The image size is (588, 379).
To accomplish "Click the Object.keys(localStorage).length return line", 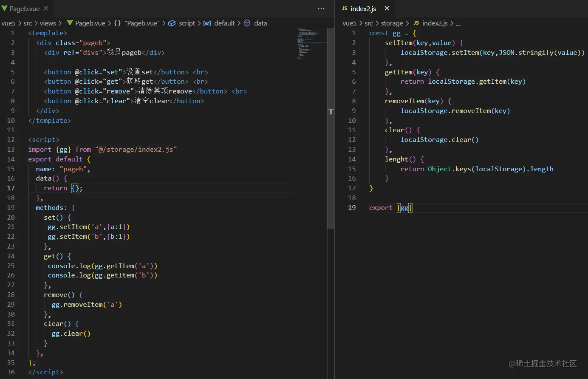I will coord(477,169).
